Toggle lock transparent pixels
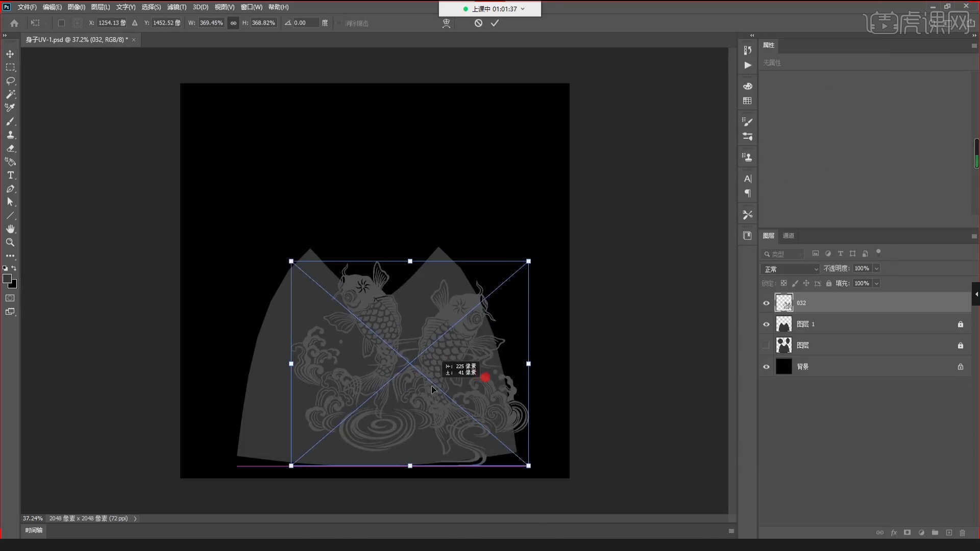This screenshot has width=980, height=551. click(783, 283)
